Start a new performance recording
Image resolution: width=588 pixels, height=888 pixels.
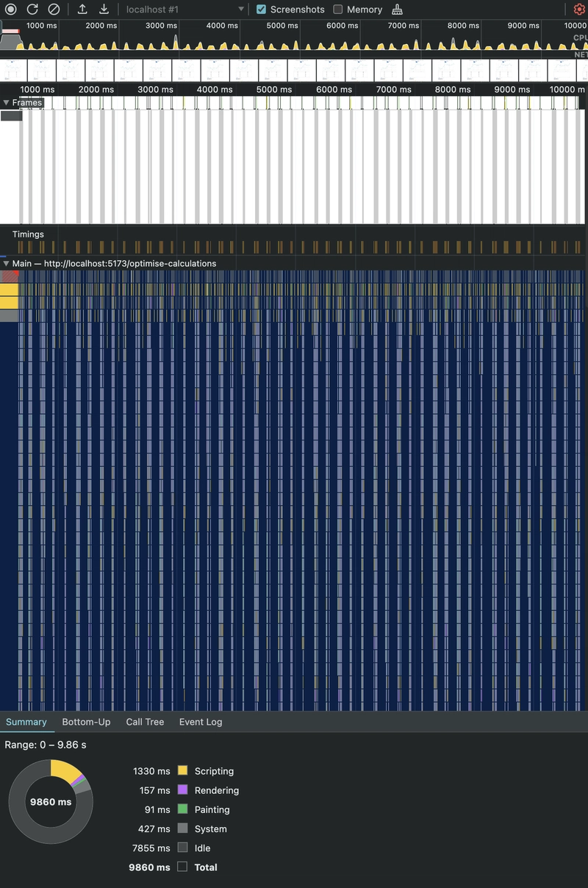(x=10, y=10)
